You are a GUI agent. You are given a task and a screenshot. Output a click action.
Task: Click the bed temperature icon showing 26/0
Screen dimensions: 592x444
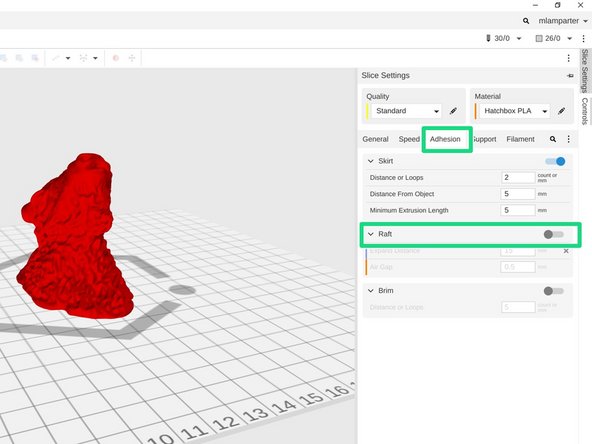coord(539,39)
